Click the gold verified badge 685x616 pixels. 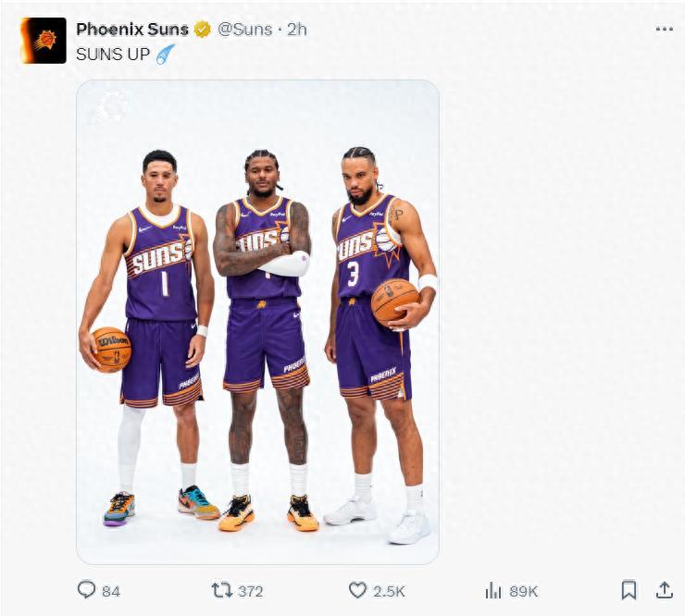(x=202, y=29)
